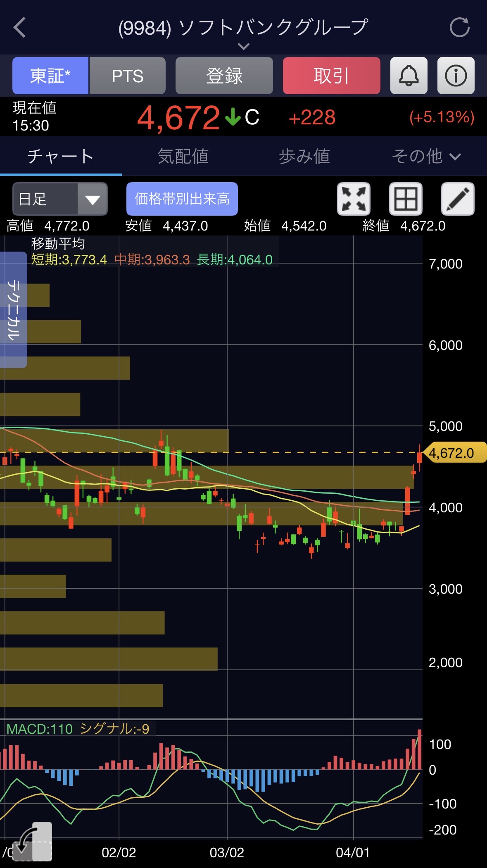Open price alert bell notification
This screenshot has width=487, height=868.
click(409, 76)
